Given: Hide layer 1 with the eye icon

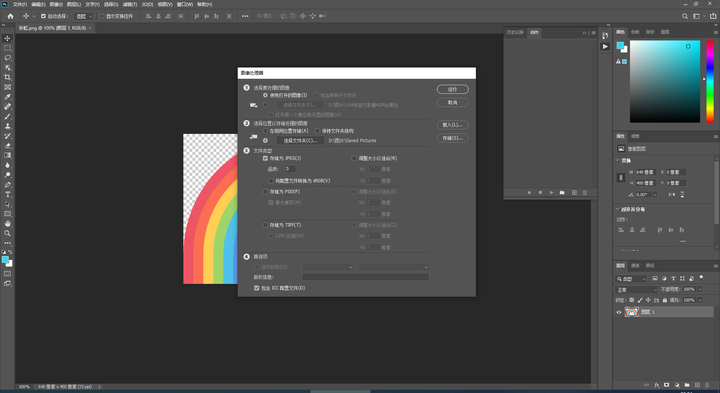Looking at the screenshot, I should pos(619,312).
